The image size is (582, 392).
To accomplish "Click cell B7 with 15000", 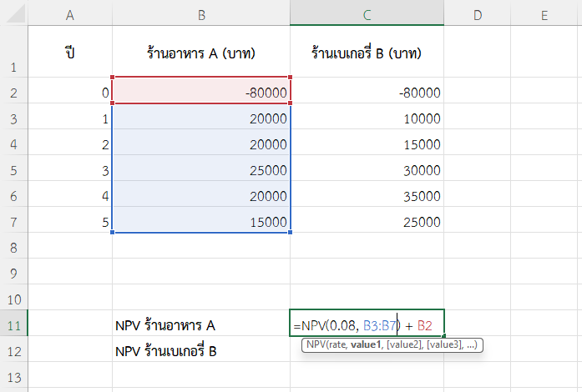I will [201, 219].
